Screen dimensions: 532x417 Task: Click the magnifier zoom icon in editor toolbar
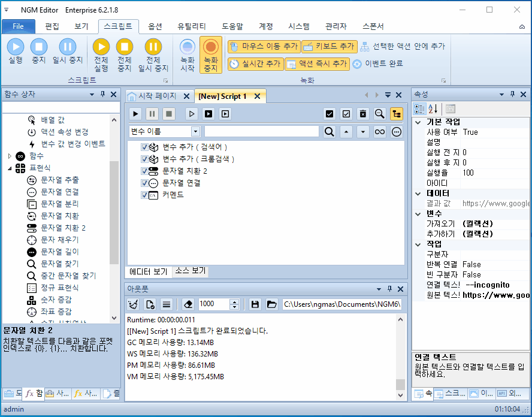(380, 114)
